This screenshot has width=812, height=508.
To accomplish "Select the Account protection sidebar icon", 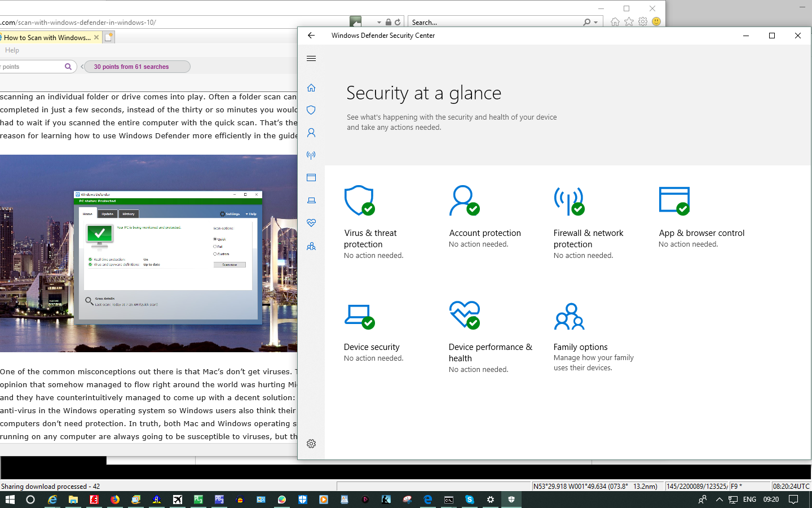I will tap(311, 133).
